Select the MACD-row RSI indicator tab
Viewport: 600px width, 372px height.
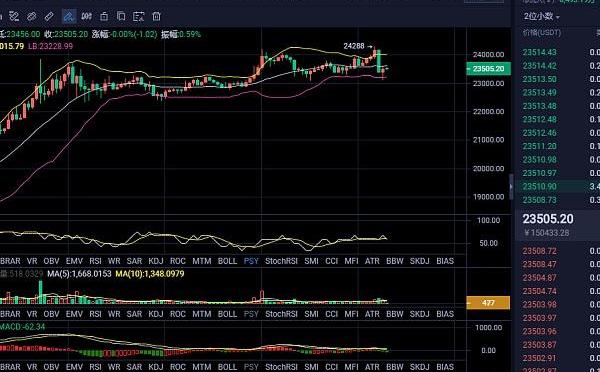[x=95, y=367]
